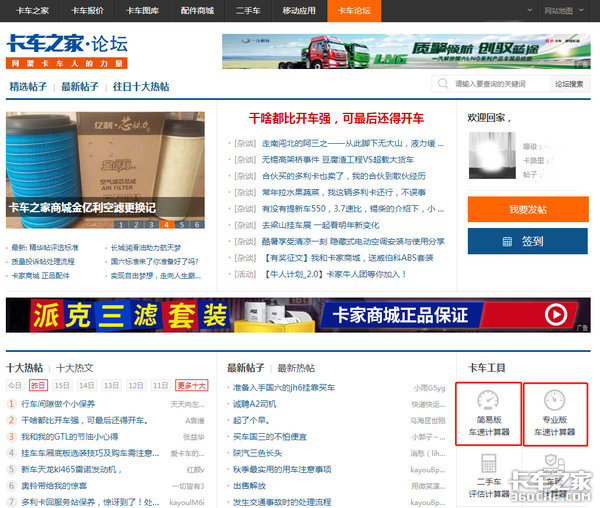Click play icon on 卡家商城正品保证 banner
This screenshot has width=600, height=508.
point(555,316)
